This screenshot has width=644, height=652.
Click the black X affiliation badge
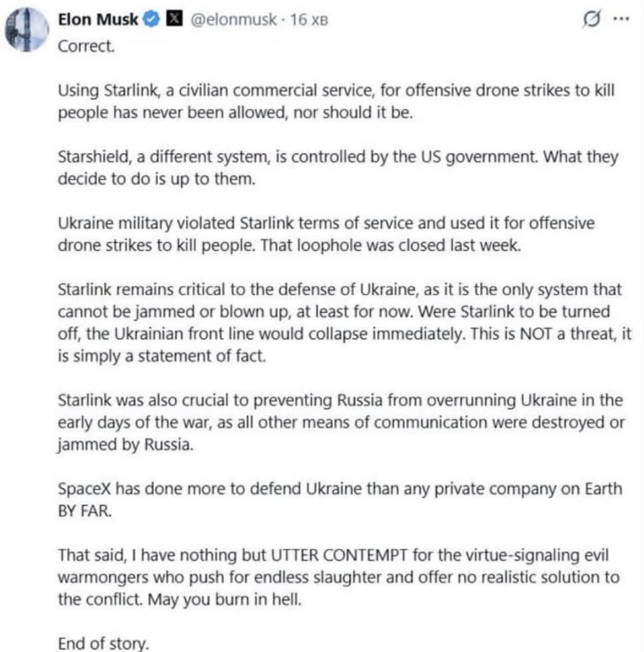coord(174,19)
